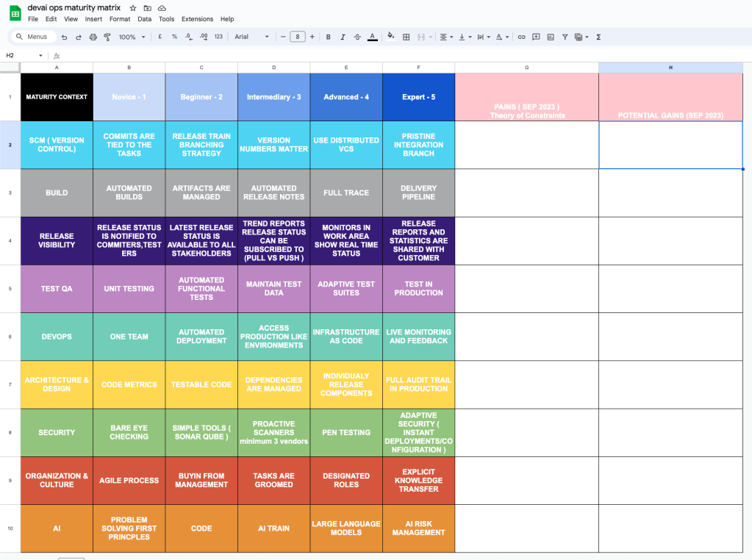The height and width of the screenshot is (560, 752).
Task: Select the LARGE LANGUAGE MODELS cell
Action: (x=346, y=528)
